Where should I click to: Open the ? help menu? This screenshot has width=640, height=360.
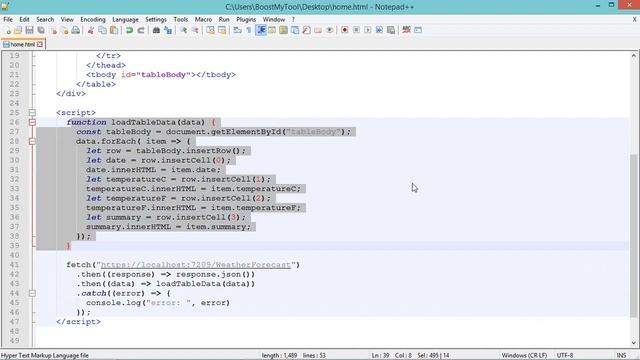(293, 19)
